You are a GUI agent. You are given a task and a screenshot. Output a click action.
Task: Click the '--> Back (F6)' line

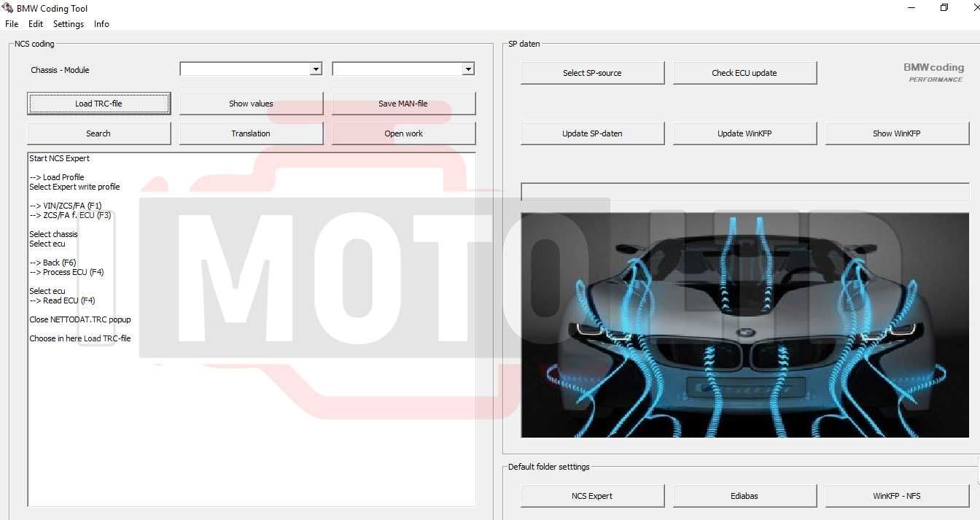53,263
